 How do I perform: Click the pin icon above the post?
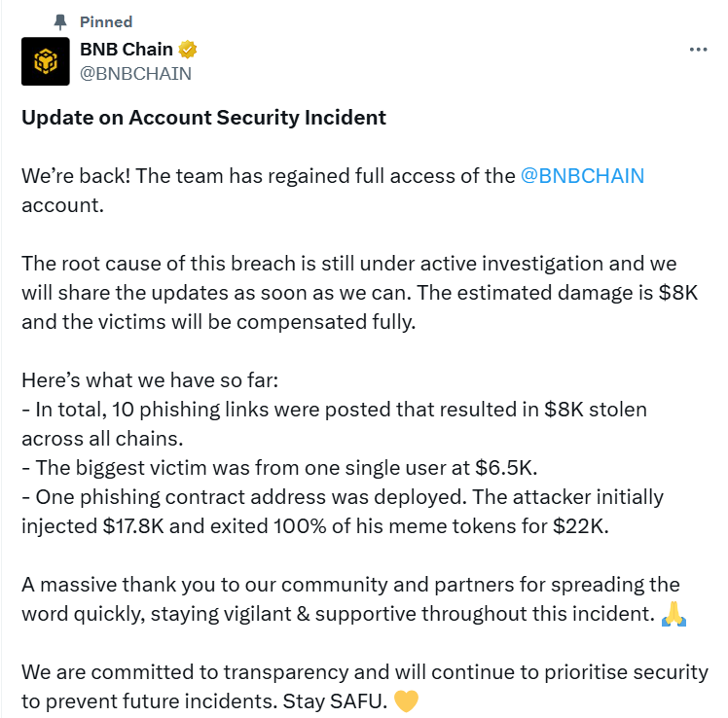(x=59, y=21)
